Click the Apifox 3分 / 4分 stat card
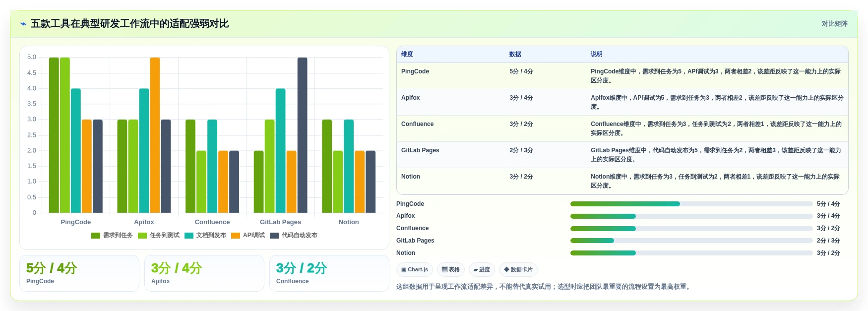 point(204,273)
